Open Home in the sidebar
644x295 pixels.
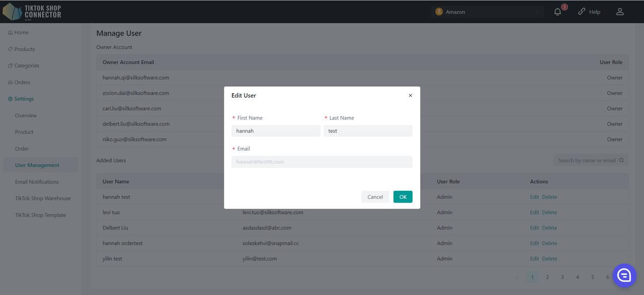[21, 33]
